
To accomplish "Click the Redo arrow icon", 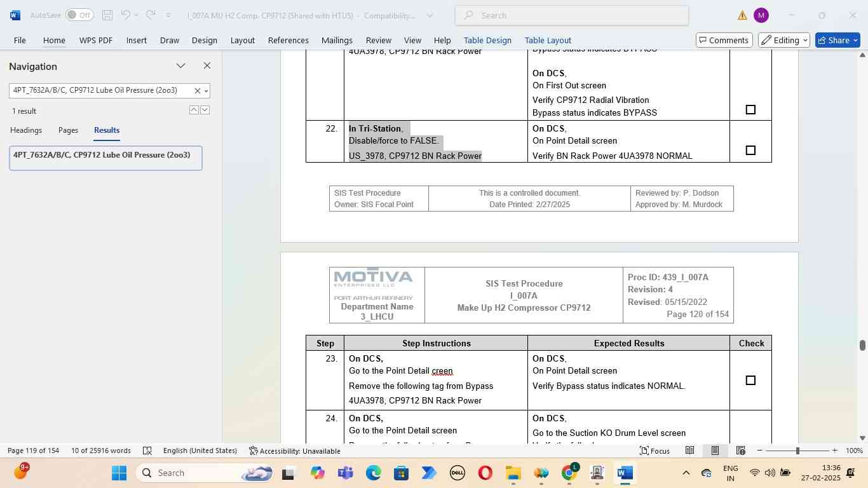I will (x=151, y=15).
